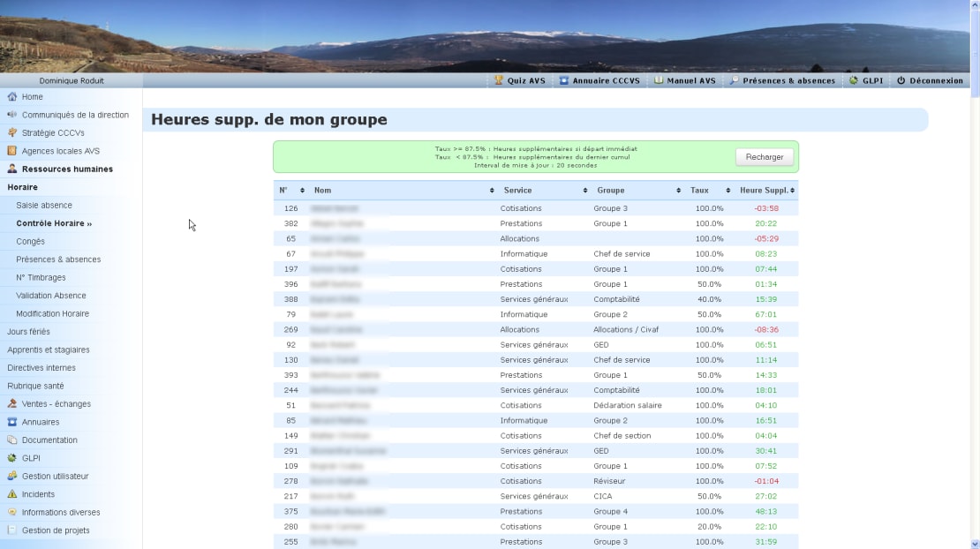The width and height of the screenshot is (980, 549).
Task: Open the Jours fériés menu item
Action: 28,332
